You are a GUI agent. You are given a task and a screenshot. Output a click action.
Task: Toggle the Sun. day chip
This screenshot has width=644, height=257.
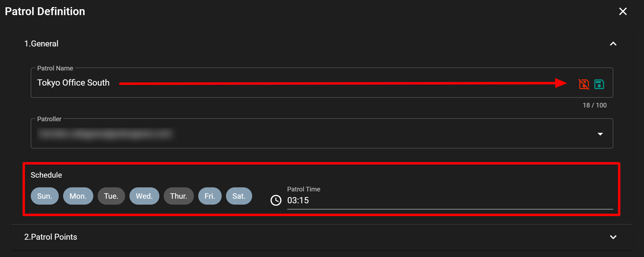(44, 196)
